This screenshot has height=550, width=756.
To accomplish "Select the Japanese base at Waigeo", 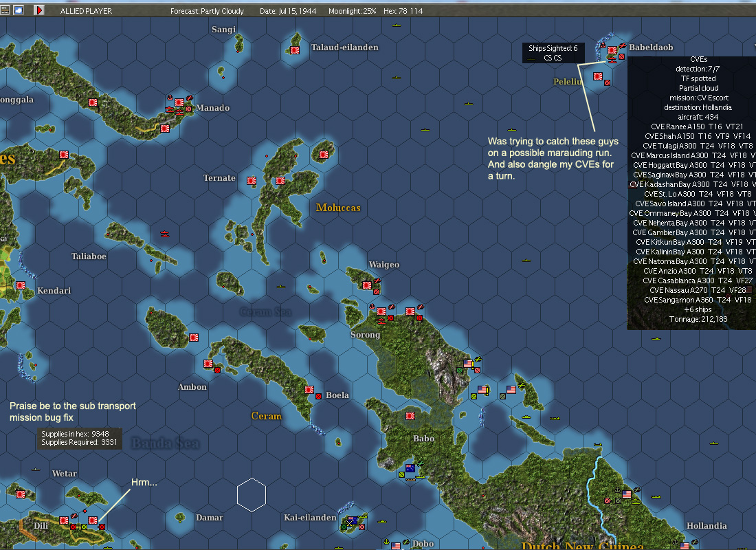I will 367,285.
